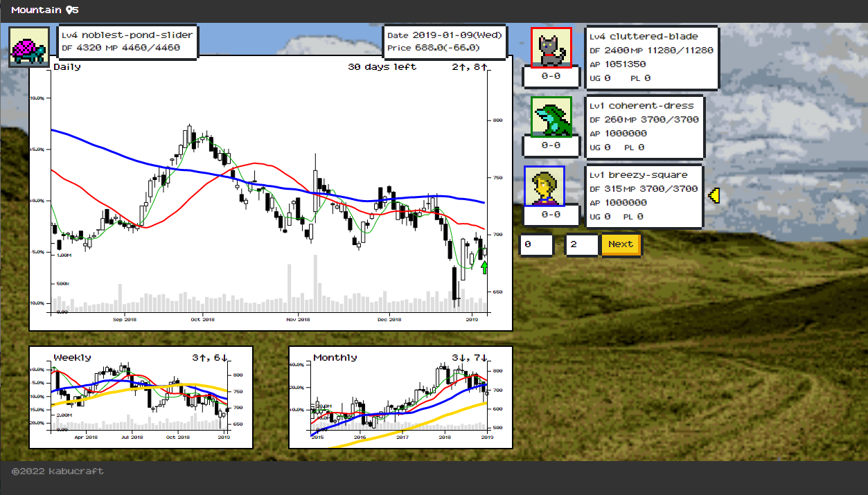The height and width of the screenshot is (495, 868).
Task: Click the cluttered-blade stats panel
Action: click(652, 57)
